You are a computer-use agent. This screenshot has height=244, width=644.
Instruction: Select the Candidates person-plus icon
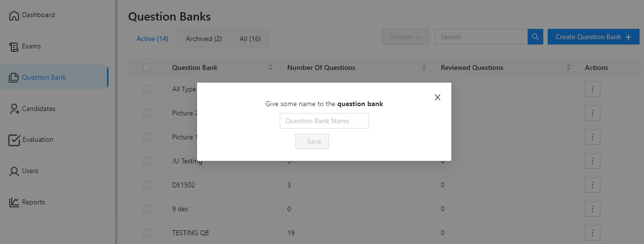pyautogui.click(x=14, y=109)
